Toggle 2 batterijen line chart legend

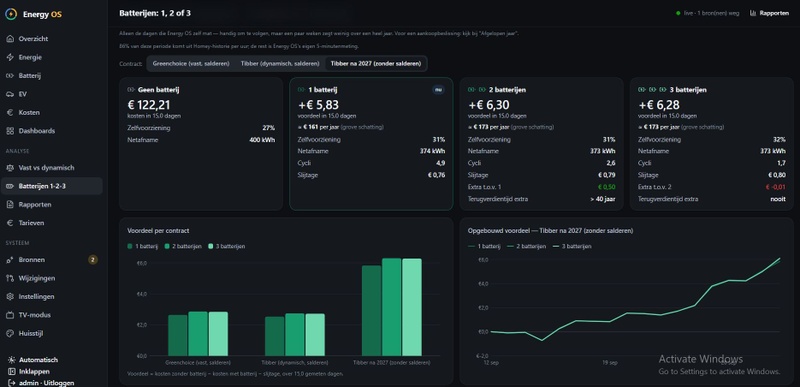click(526, 246)
